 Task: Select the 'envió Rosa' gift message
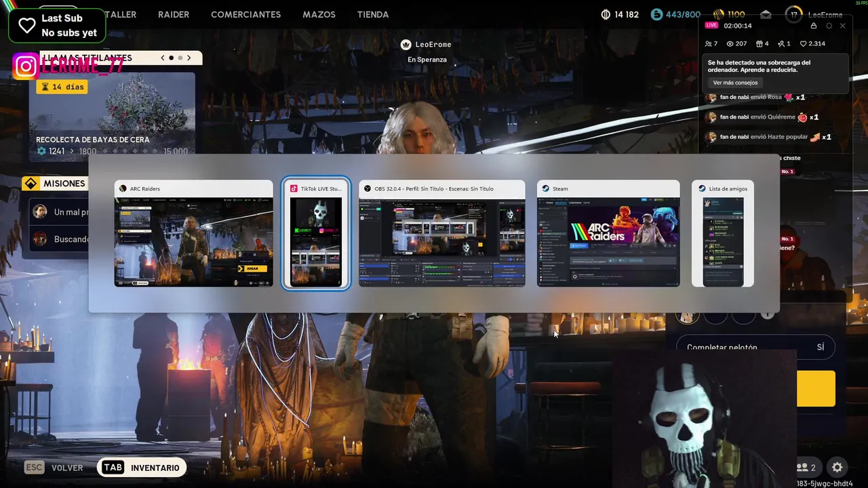click(x=755, y=98)
